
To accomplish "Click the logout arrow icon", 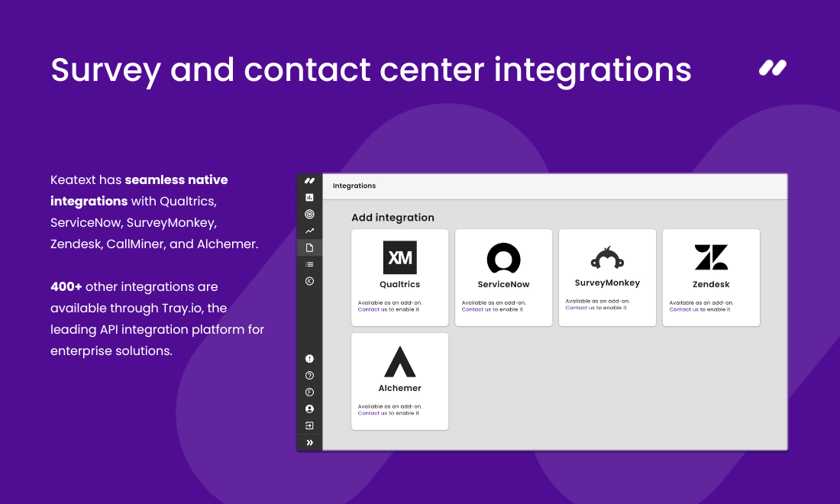I will [309, 426].
